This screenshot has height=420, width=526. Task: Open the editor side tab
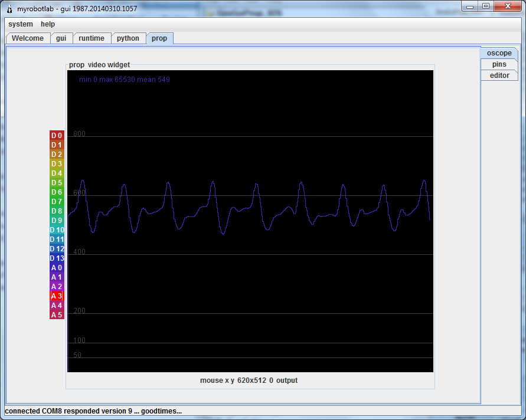coord(499,76)
